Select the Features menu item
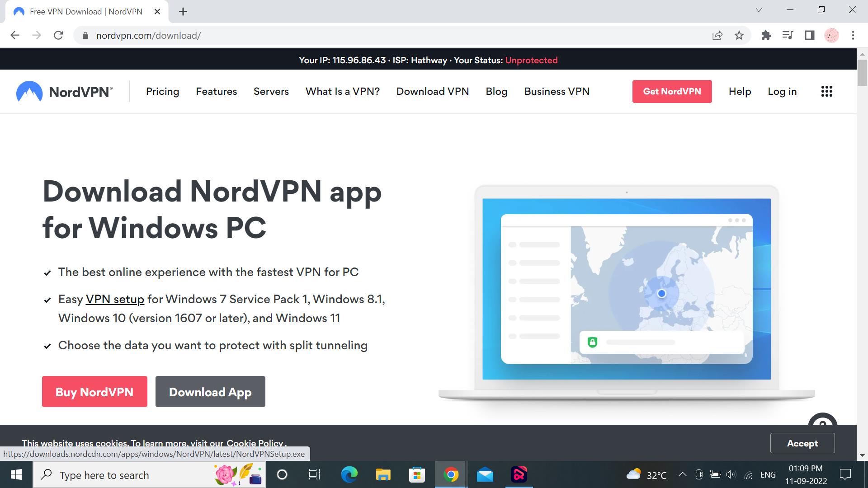The image size is (868, 488). pos(216,91)
